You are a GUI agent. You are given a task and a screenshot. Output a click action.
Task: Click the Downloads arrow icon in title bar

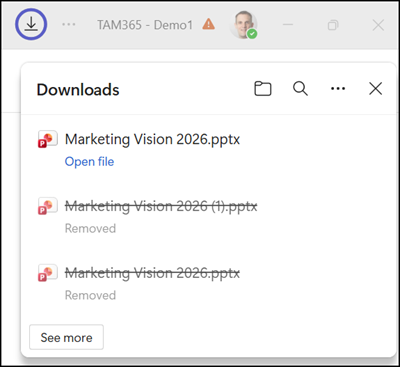click(x=31, y=24)
